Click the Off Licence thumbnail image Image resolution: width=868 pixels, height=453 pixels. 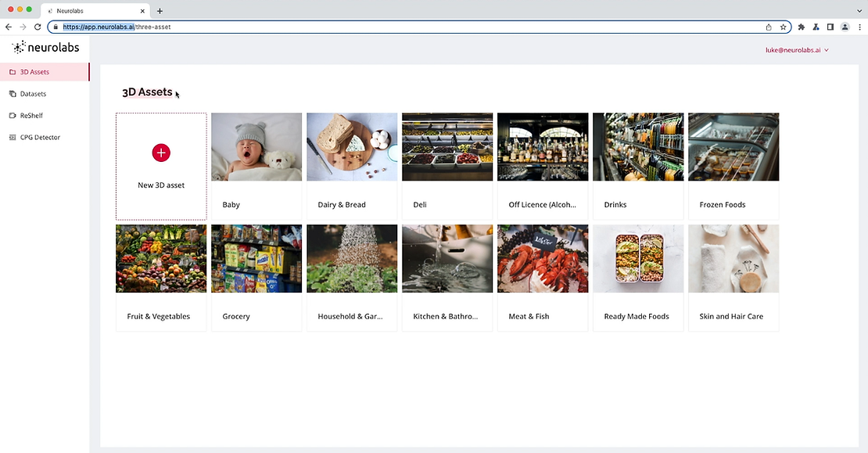click(x=543, y=147)
